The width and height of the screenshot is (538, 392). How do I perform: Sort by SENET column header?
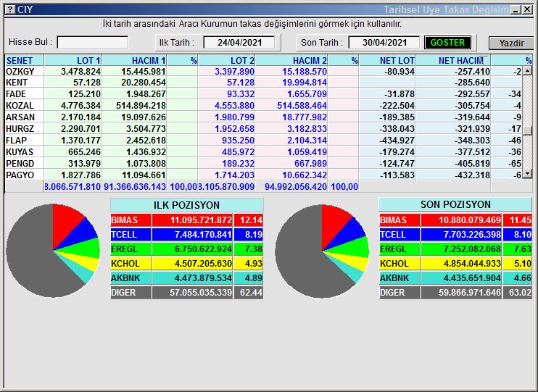pyautogui.click(x=25, y=61)
